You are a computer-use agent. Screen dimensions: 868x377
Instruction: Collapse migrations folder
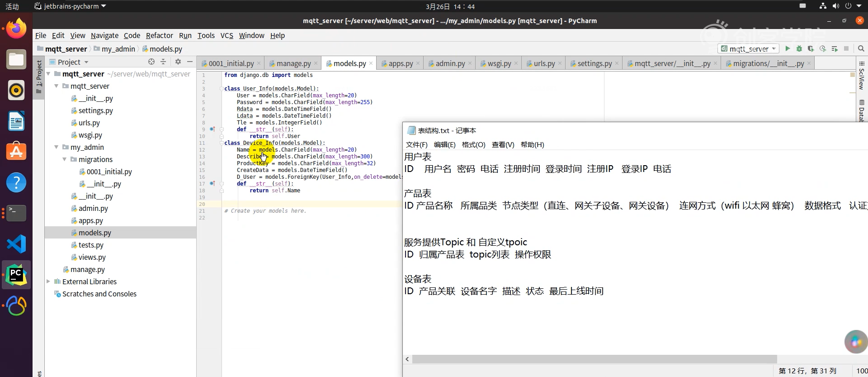click(65, 159)
